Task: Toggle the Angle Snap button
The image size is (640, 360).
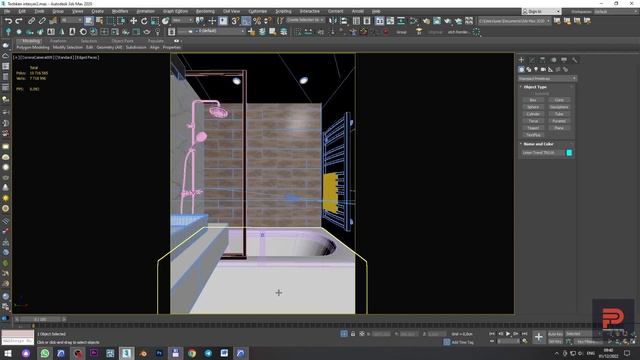Action: 246,20
